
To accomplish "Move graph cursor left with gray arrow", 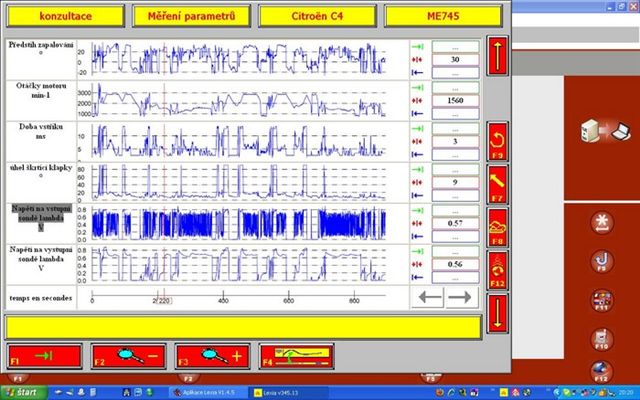I will 429,296.
